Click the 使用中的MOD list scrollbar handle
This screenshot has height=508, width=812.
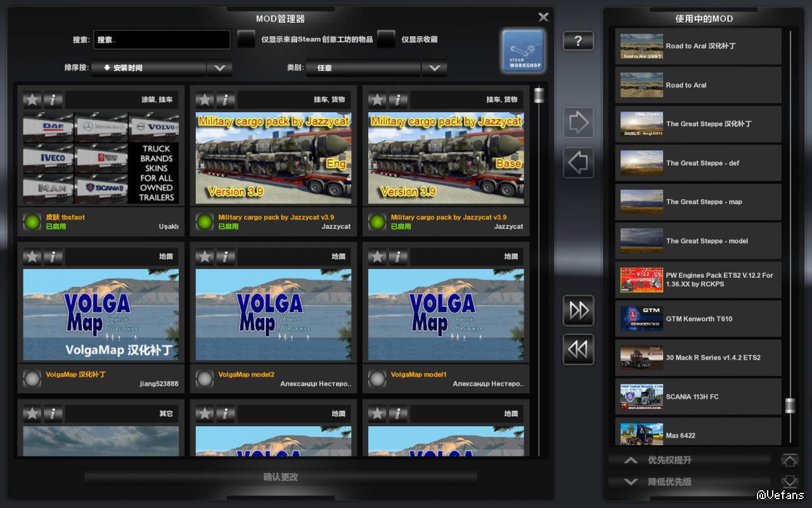[790, 406]
